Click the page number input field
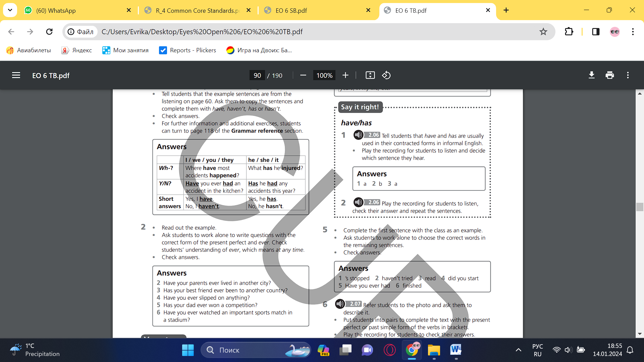This screenshot has width=644, height=362. coord(257,75)
